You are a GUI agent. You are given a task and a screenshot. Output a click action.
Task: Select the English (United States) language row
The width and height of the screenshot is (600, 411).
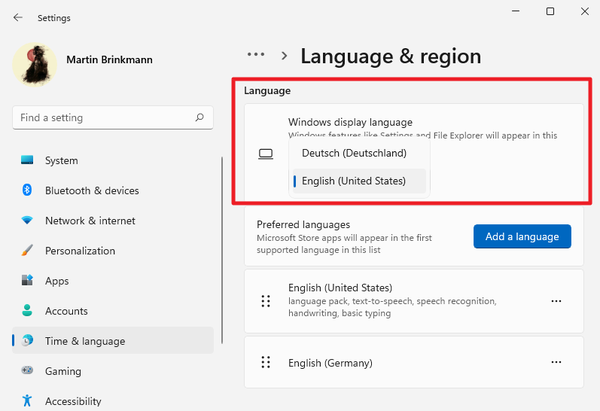tap(414, 301)
